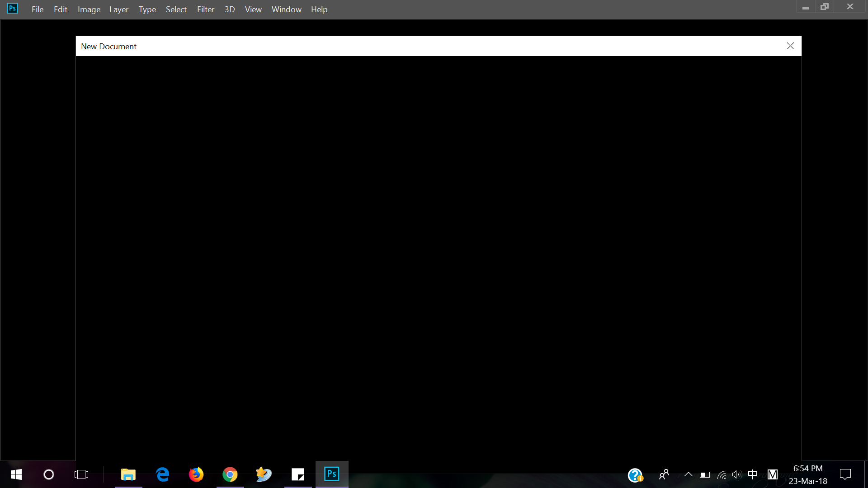Screen dimensions: 868x488
Task: Open the Filter menu
Action: tap(205, 9)
